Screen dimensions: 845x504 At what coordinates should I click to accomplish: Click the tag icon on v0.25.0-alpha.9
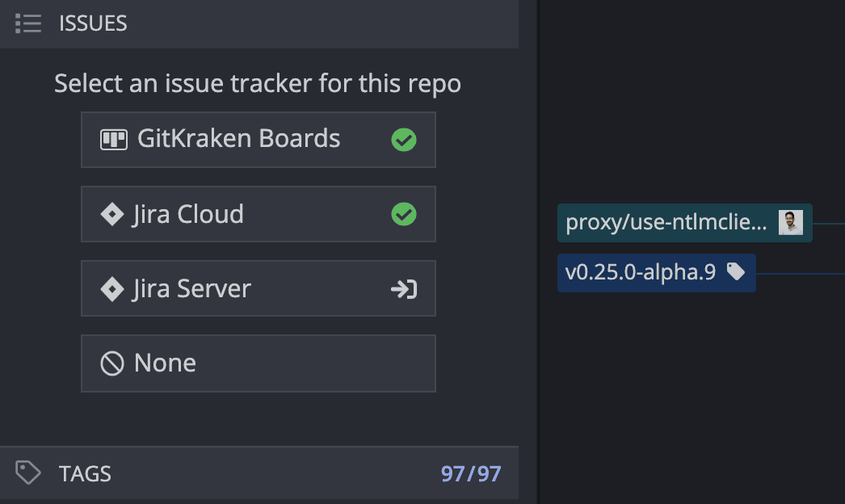(735, 272)
